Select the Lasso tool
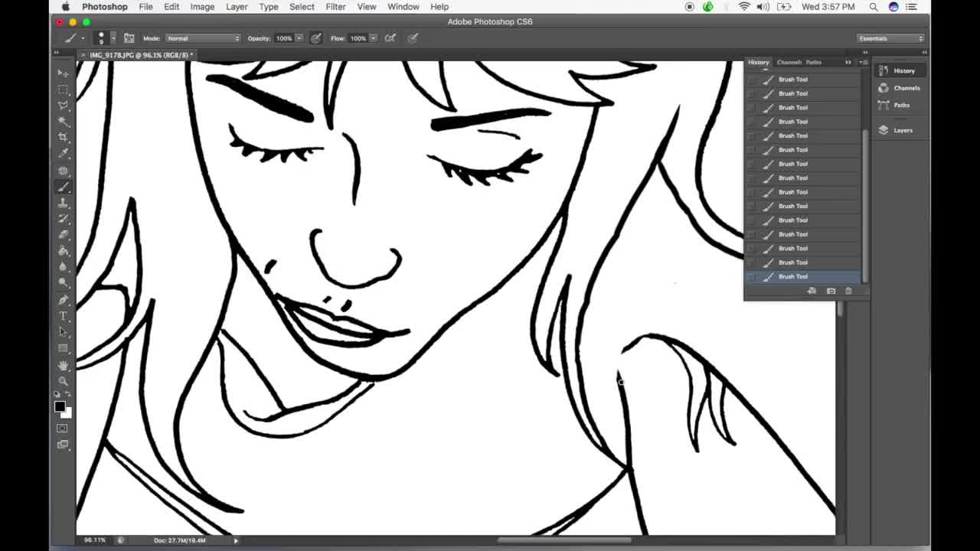 64,106
